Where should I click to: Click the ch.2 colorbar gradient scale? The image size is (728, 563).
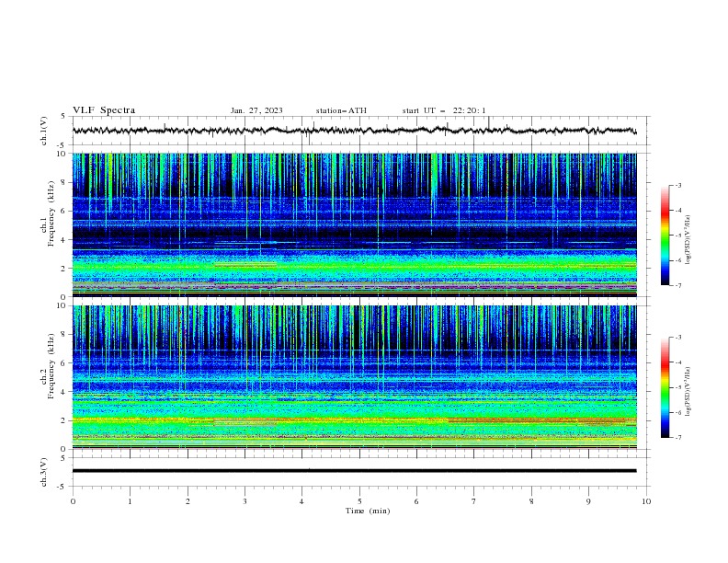[665, 387]
